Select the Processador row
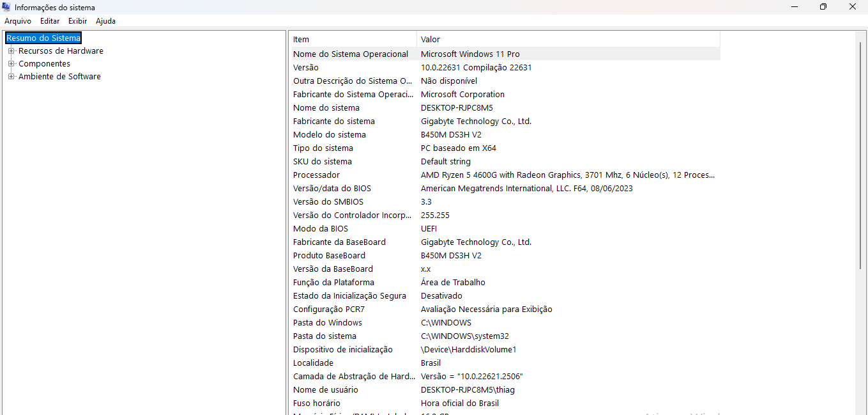Viewport: 868px width, 415px height. click(x=505, y=175)
